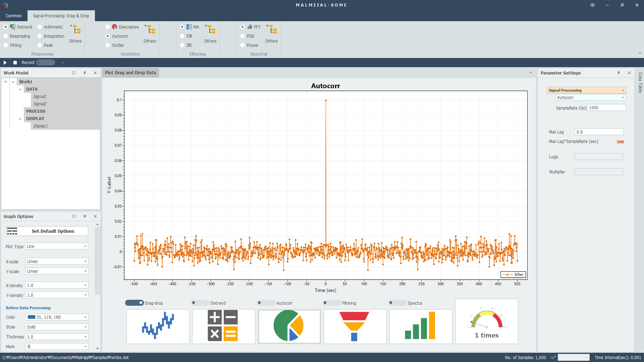Click the Autocorr pie chart tile
The image size is (644, 362).
tap(289, 326)
